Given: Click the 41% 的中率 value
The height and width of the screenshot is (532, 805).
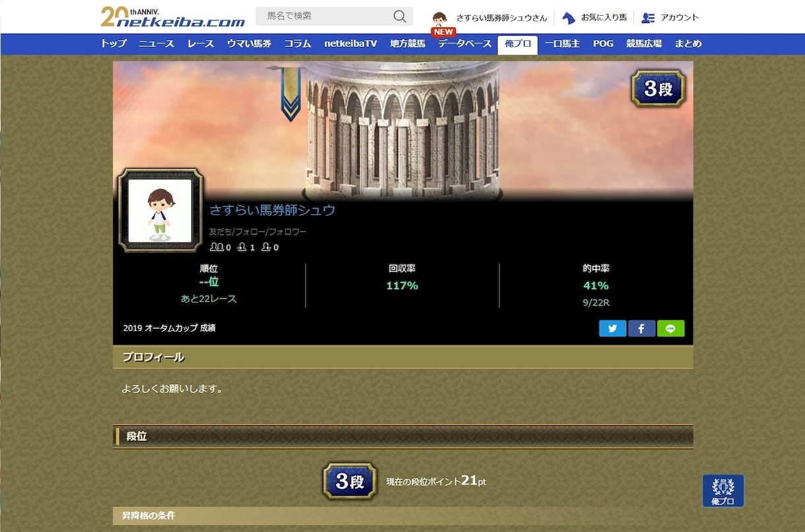Looking at the screenshot, I should (x=596, y=285).
